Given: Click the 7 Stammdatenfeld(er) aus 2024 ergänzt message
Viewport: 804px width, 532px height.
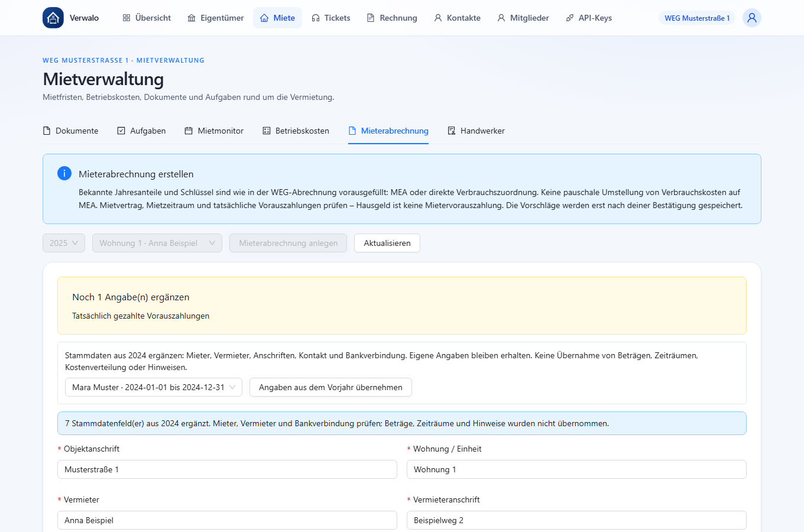Looking at the screenshot, I should coord(402,423).
